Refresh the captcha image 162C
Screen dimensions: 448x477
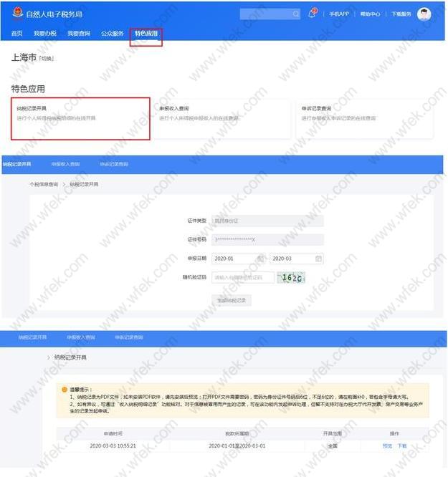pyautogui.click(x=291, y=277)
